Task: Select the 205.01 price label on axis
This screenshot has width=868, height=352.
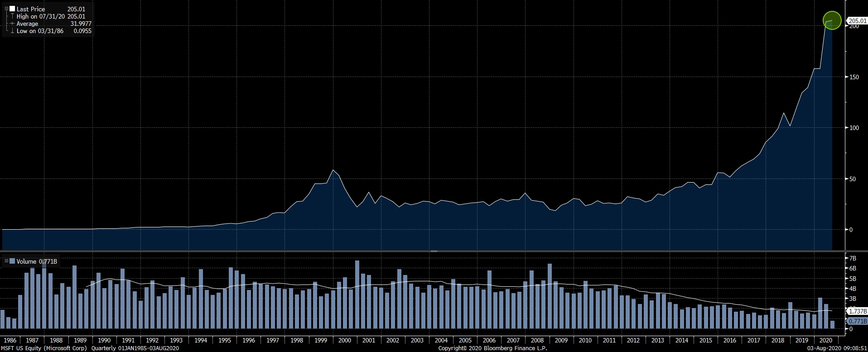Action: (856, 21)
